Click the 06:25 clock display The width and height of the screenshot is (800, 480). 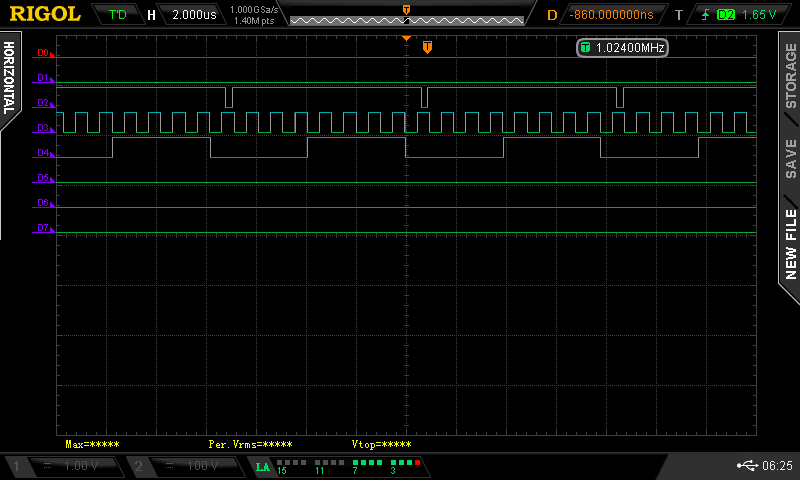778,466
